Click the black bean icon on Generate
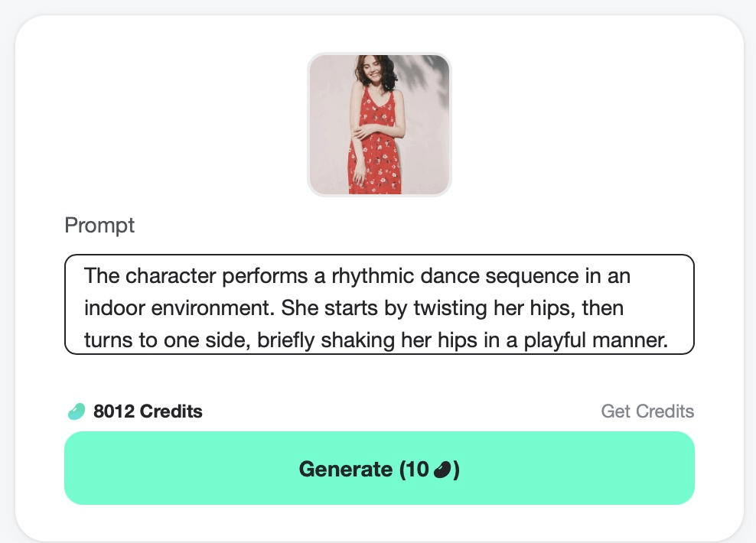This screenshot has width=756, height=543. pos(442,469)
